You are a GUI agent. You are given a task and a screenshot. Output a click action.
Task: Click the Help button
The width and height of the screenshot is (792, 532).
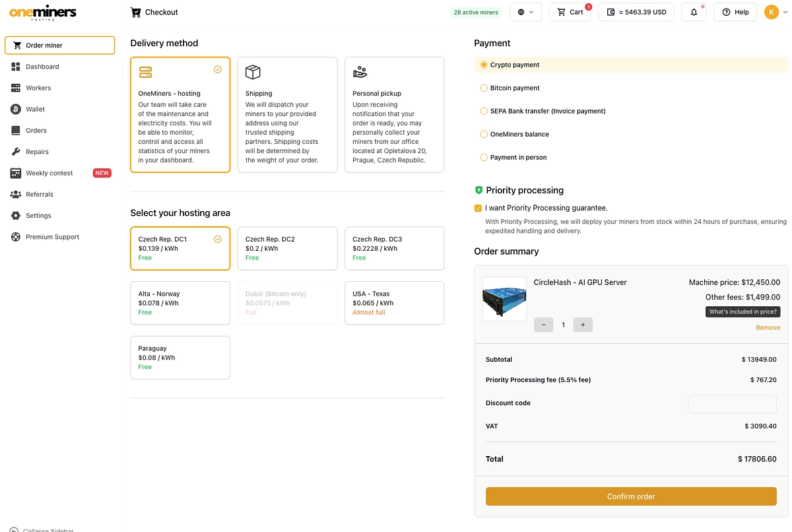pos(735,12)
